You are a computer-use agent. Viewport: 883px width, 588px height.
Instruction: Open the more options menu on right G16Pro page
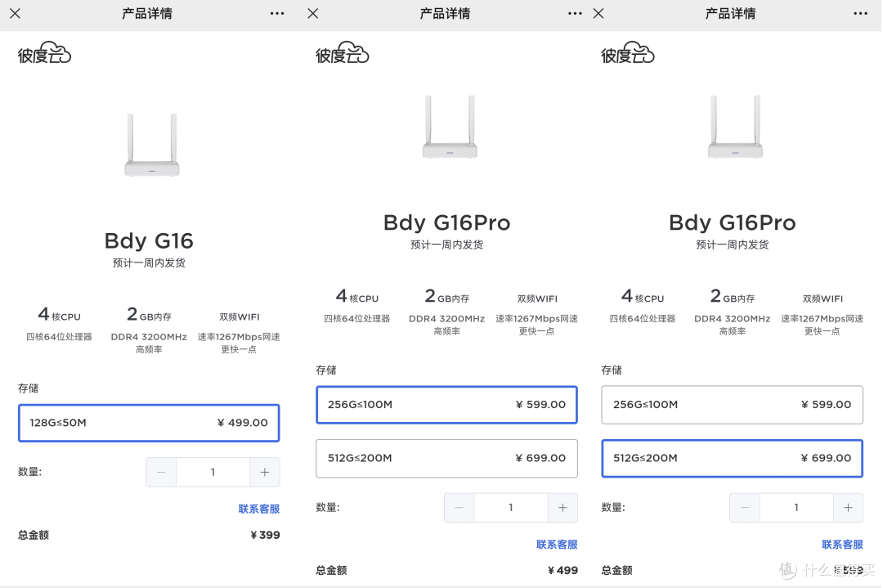(x=860, y=14)
